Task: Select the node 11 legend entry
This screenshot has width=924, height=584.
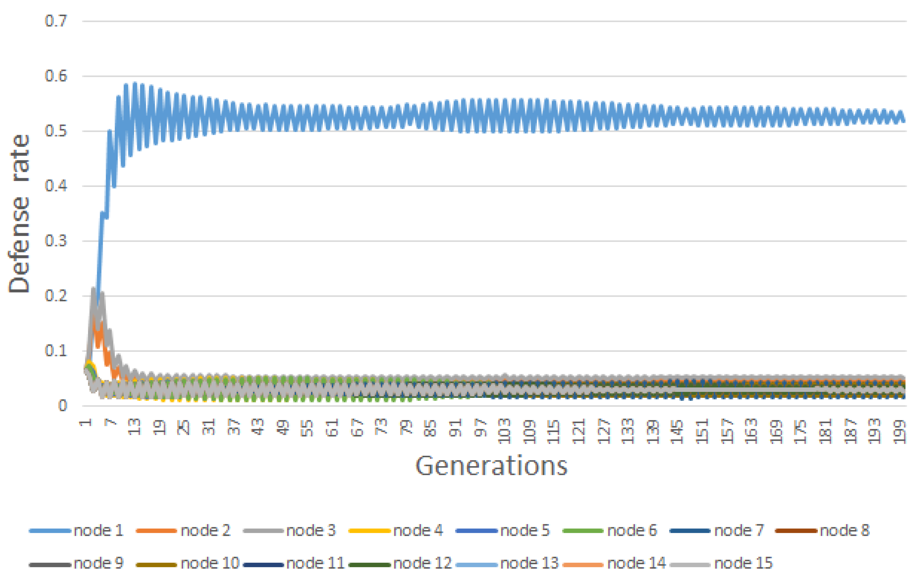Action: click(315, 563)
